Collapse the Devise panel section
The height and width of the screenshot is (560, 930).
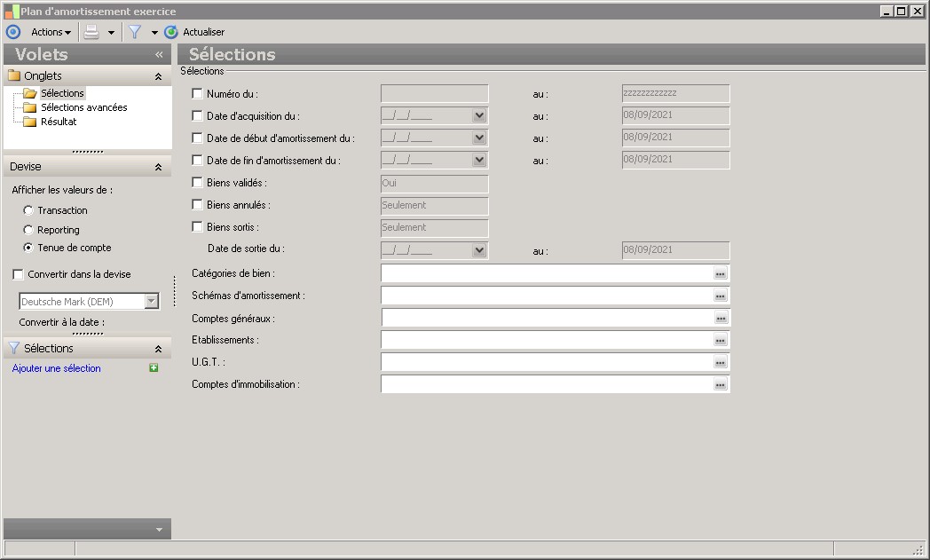(x=158, y=167)
